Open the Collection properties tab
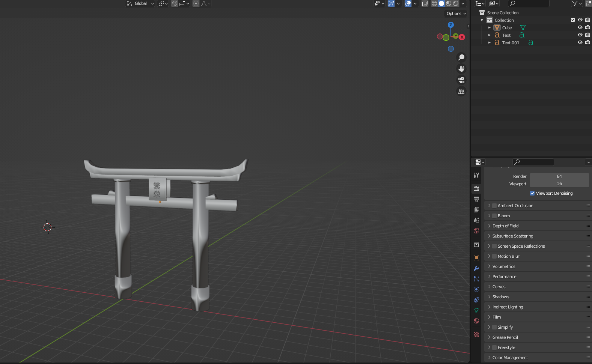Viewport: 592px width, 364px height. [476, 244]
